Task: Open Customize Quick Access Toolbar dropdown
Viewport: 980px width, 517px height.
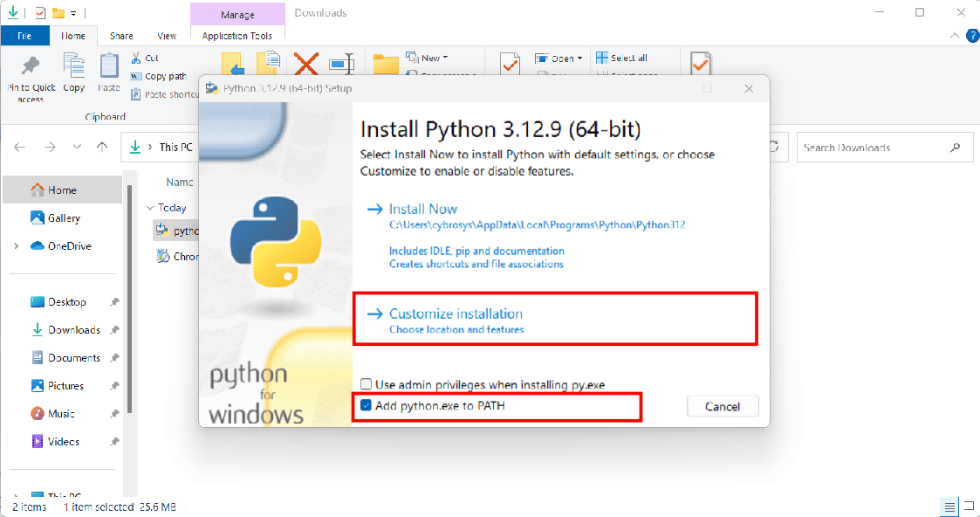Action: 73,13
